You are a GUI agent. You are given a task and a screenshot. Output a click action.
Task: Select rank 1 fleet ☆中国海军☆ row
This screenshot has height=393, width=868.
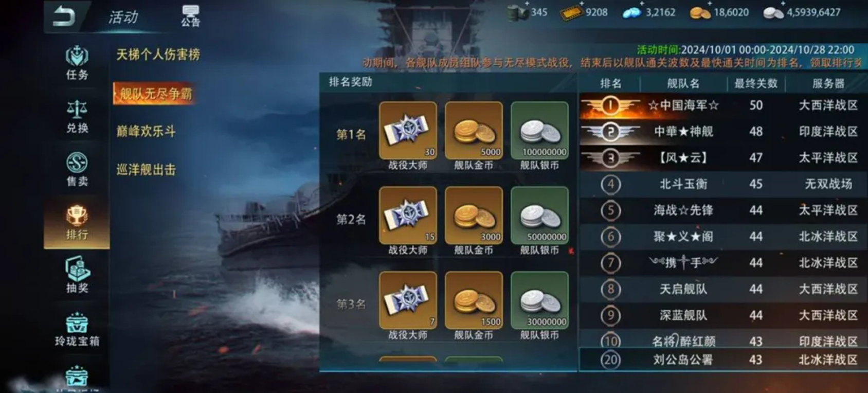pos(724,105)
